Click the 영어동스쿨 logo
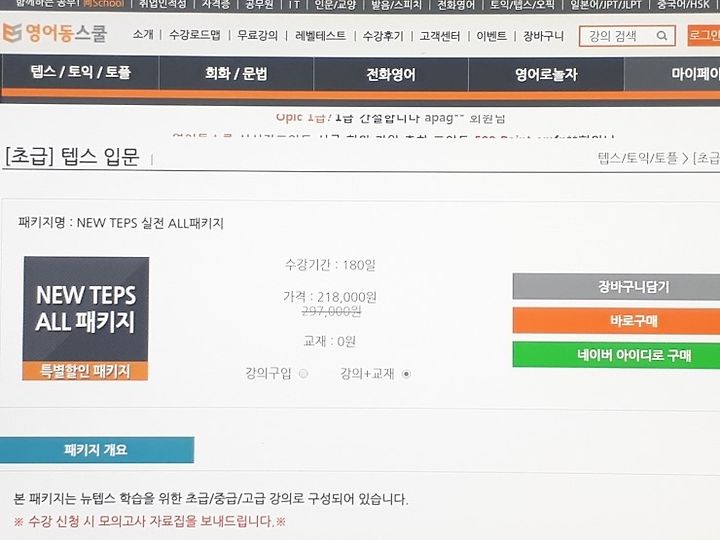The height and width of the screenshot is (540, 720). (x=55, y=33)
